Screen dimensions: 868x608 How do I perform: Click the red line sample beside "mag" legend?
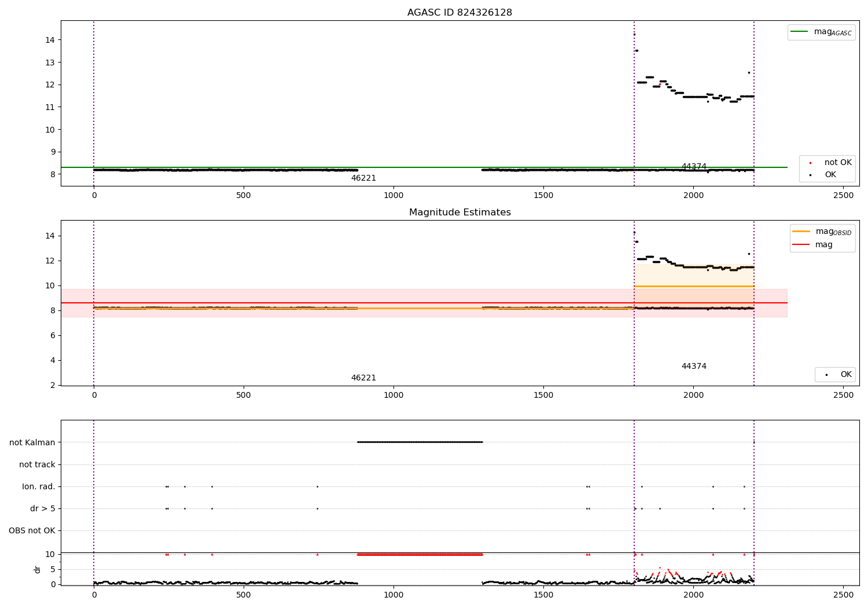click(801, 245)
